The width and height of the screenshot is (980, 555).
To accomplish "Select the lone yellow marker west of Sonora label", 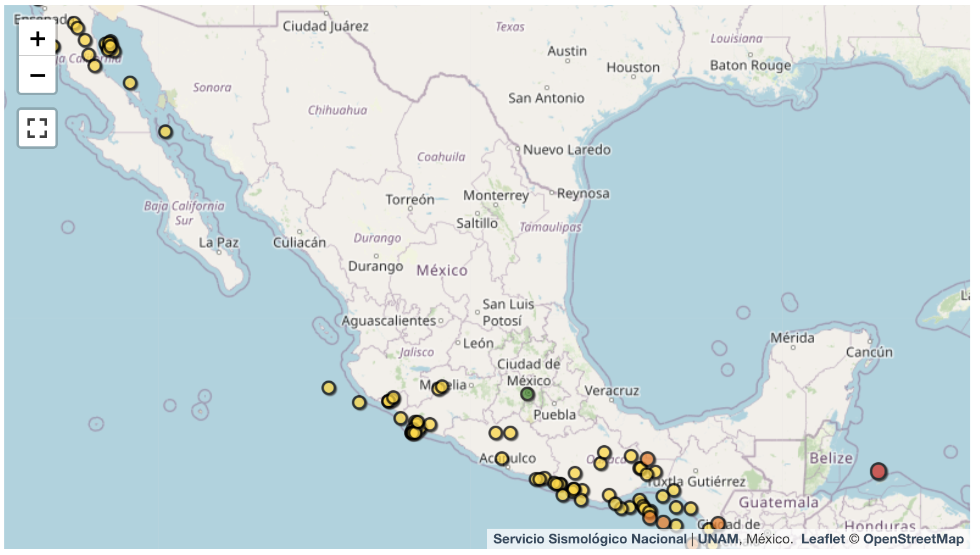I will pos(130,83).
